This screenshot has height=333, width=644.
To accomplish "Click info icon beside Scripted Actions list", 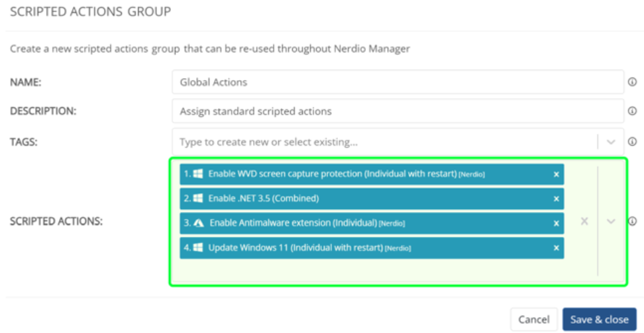I will 632,222.
